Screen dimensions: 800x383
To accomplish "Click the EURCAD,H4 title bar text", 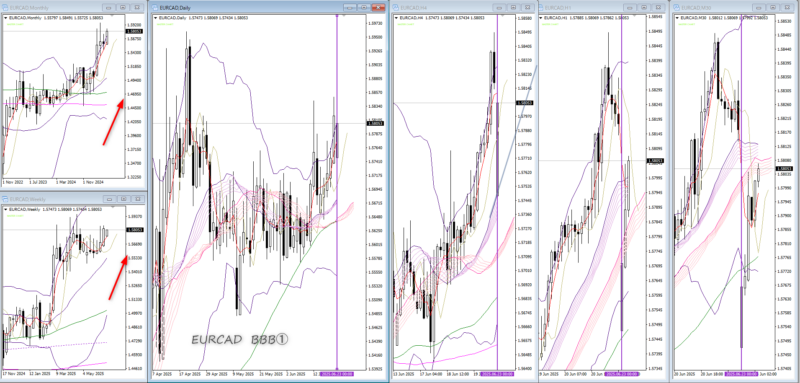I will tap(414, 8).
